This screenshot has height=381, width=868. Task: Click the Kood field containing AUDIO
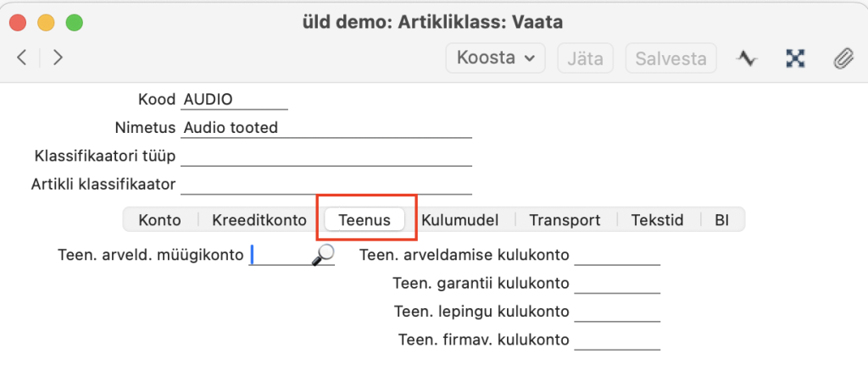point(234,100)
